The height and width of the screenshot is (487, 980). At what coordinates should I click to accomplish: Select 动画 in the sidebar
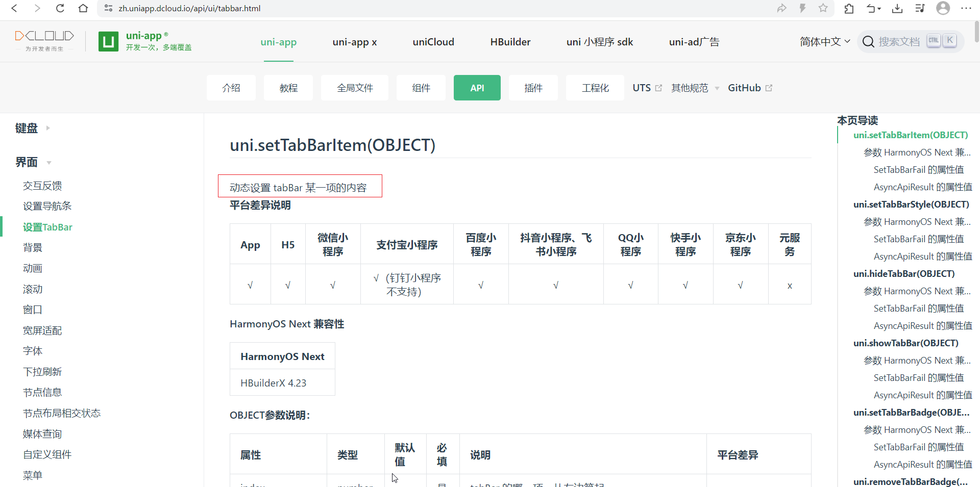pyautogui.click(x=33, y=268)
